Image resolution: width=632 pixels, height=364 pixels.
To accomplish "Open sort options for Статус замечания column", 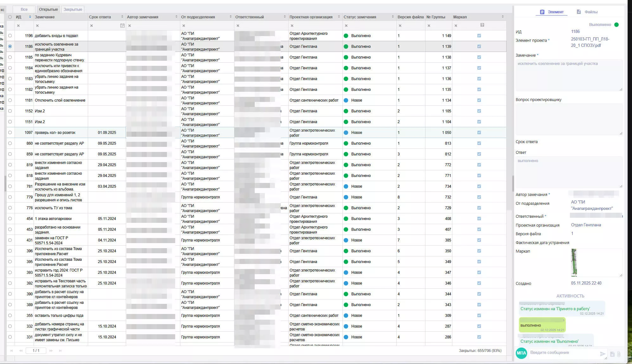I will [393, 17].
